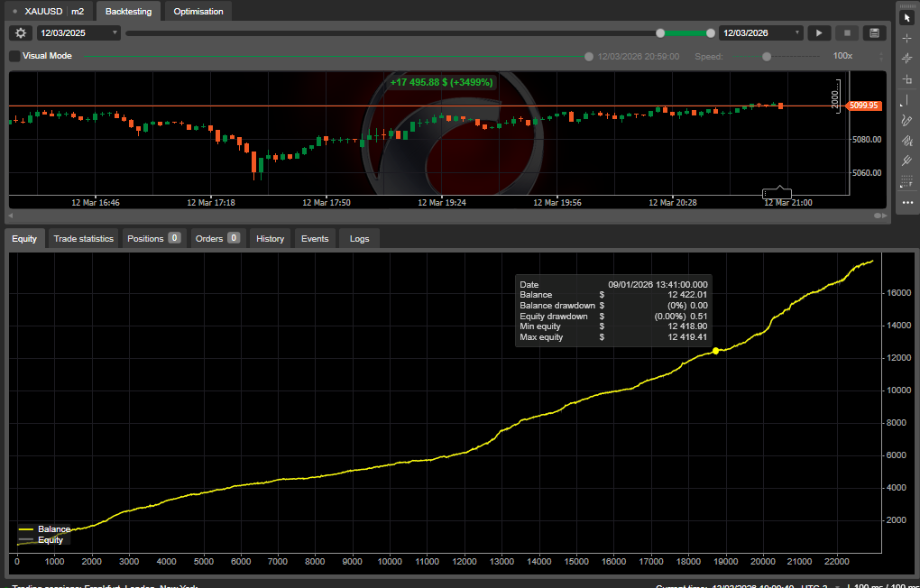Switch chart timeframe via m2 label
920x588 pixels.
(x=78, y=12)
